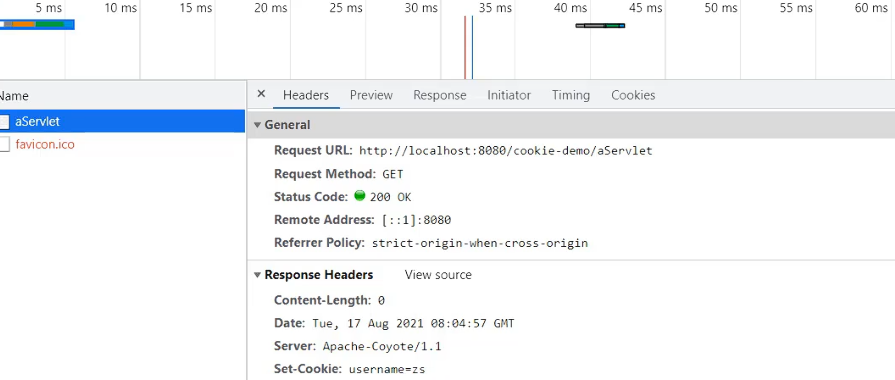Collapse the Response Headers section triangle
The width and height of the screenshot is (895, 380).
(257, 275)
